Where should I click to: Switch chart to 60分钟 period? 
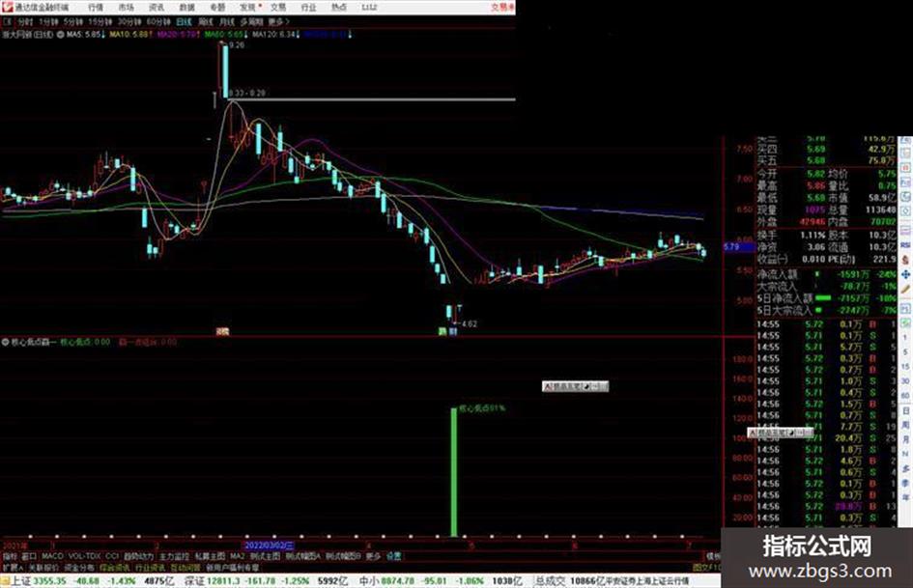coord(157,21)
